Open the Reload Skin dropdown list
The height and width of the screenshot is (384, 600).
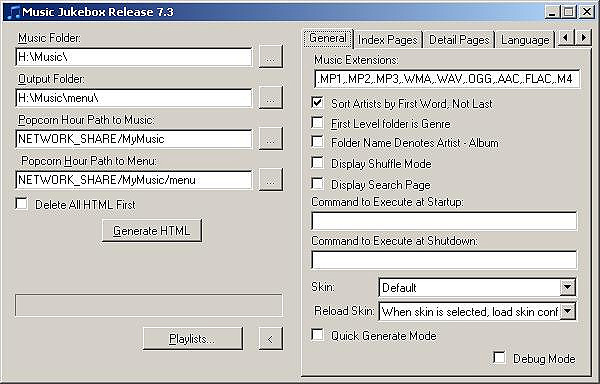(x=568, y=311)
